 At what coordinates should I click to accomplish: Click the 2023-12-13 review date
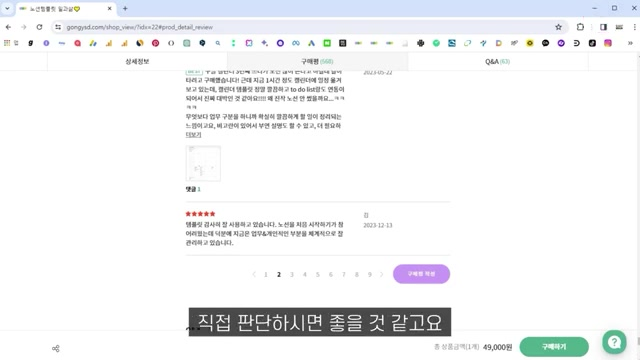click(378, 225)
